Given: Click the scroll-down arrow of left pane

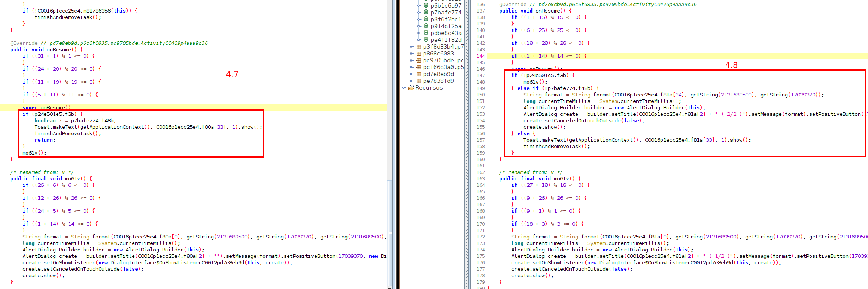Looking at the screenshot, I should tap(390, 287).
